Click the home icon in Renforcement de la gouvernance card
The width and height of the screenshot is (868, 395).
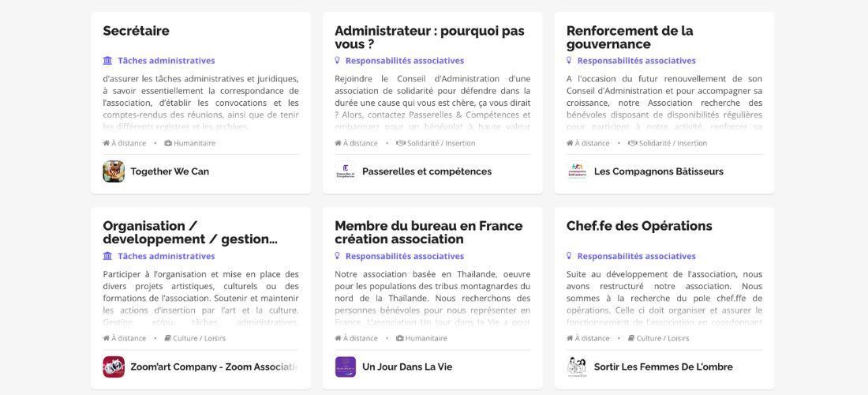click(x=570, y=143)
